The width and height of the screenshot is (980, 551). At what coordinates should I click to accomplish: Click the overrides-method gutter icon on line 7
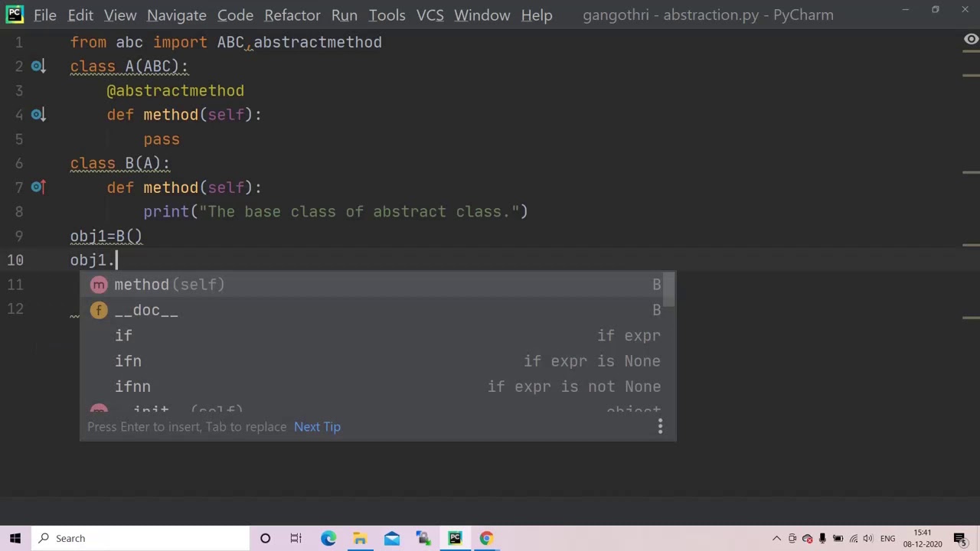(38, 187)
